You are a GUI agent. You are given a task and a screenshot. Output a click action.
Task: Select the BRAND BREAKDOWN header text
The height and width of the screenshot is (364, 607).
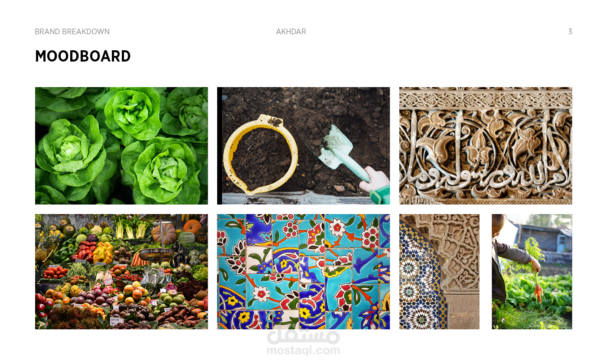[72, 32]
